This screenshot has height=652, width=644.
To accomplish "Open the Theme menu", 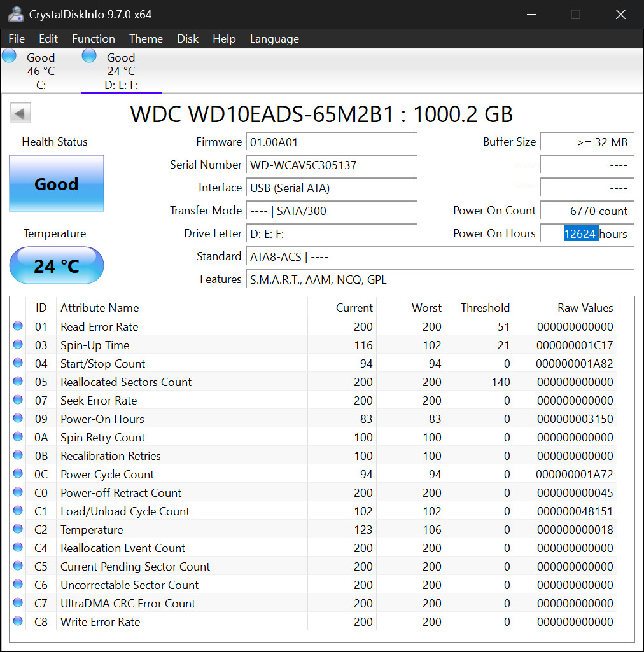I will pos(146,39).
